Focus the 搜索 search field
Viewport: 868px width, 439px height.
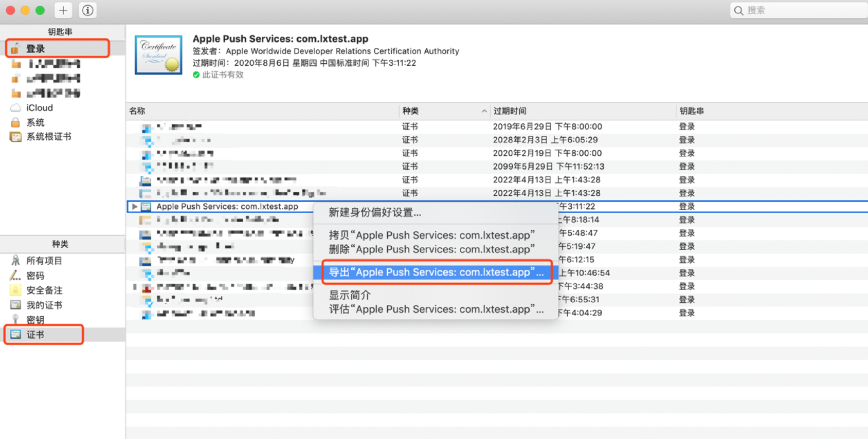pyautogui.click(x=799, y=10)
